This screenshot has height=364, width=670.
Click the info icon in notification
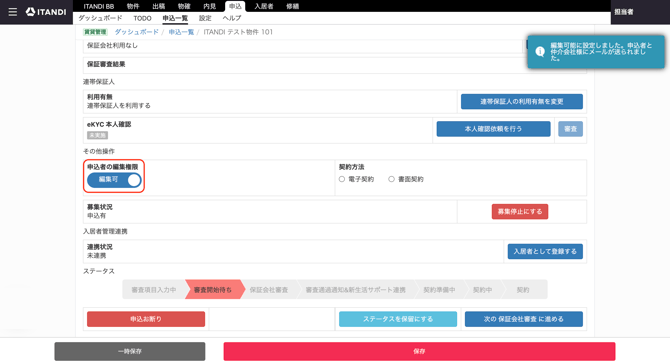(x=540, y=52)
